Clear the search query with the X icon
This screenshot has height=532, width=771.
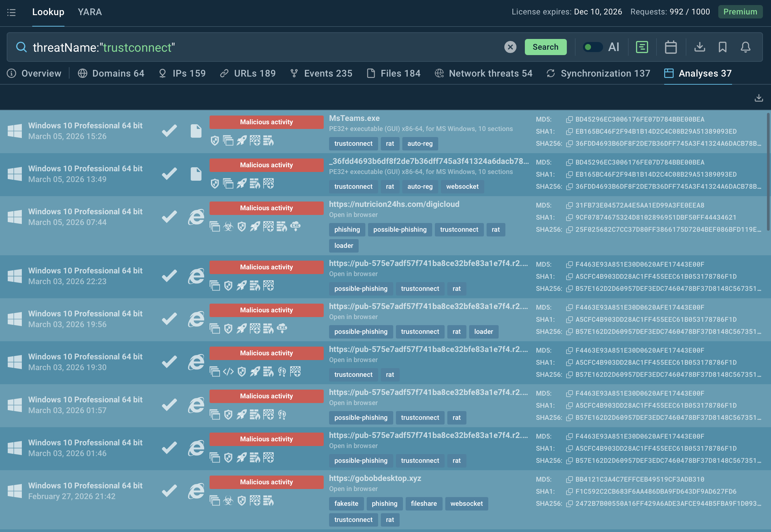tap(510, 47)
